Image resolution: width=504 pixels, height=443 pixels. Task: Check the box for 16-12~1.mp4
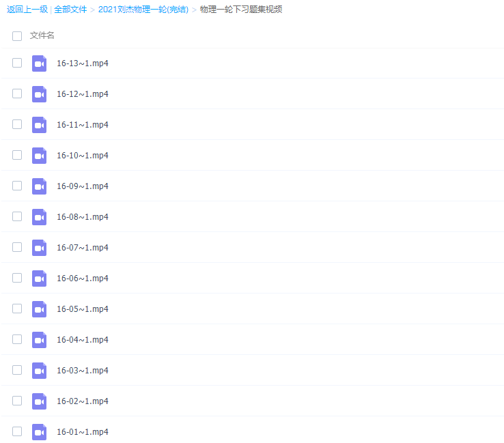17,94
